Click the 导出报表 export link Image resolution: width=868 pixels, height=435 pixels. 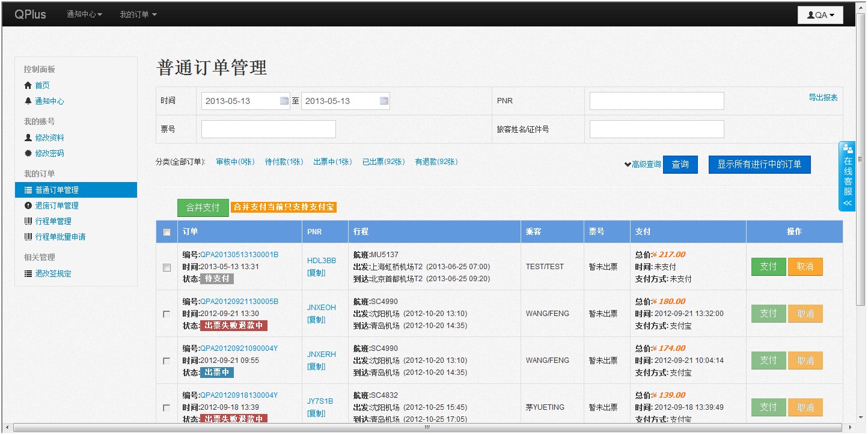click(x=822, y=97)
